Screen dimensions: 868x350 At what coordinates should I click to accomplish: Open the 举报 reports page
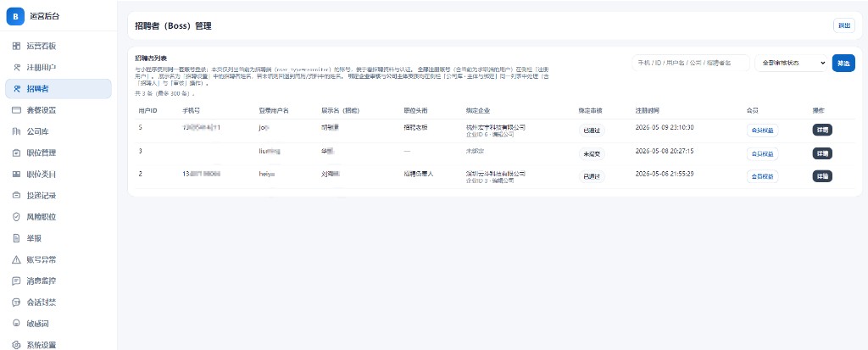pyautogui.click(x=58, y=238)
